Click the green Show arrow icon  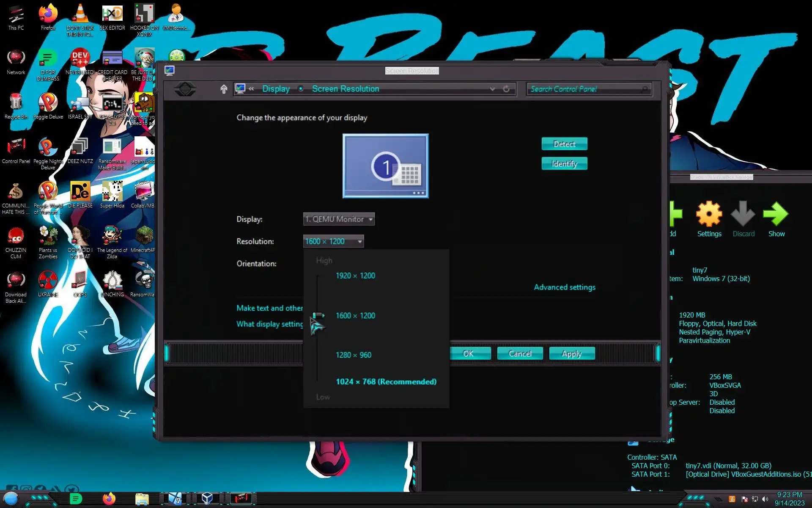776,214
